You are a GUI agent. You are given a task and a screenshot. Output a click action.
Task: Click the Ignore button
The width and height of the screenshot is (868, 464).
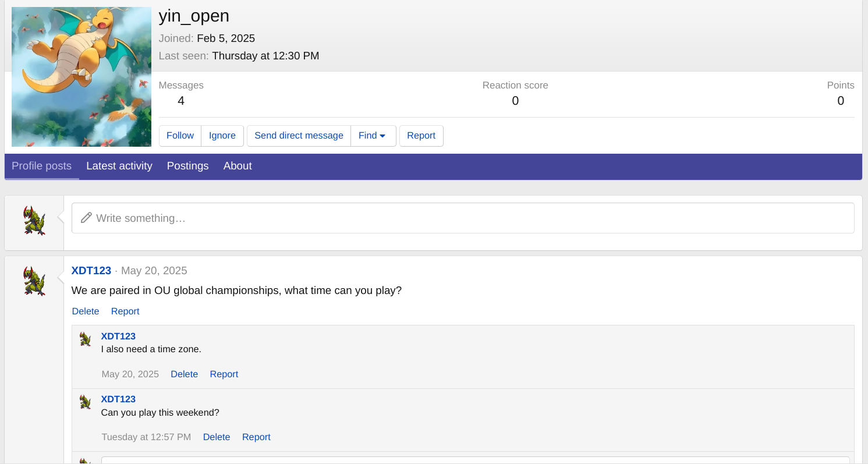[222, 136]
